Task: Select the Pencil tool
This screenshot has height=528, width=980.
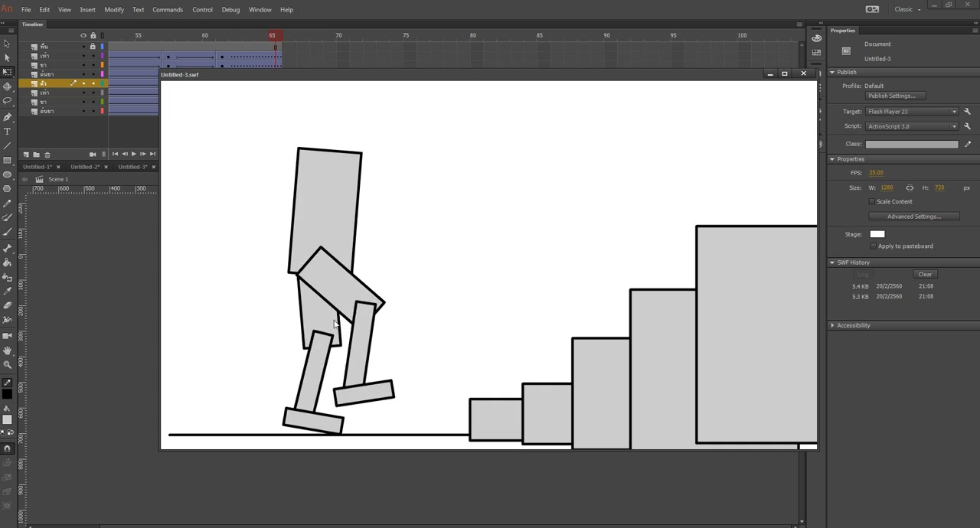Action: 7,204
